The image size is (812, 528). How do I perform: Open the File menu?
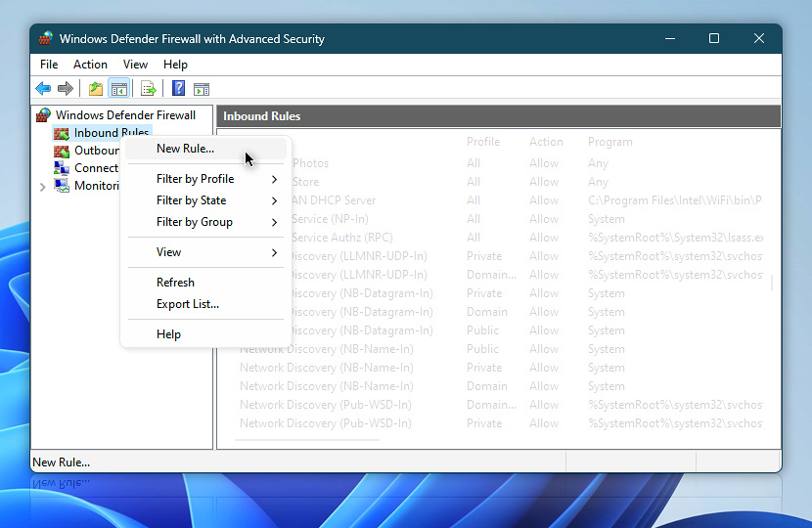pyautogui.click(x=49, y=65)
